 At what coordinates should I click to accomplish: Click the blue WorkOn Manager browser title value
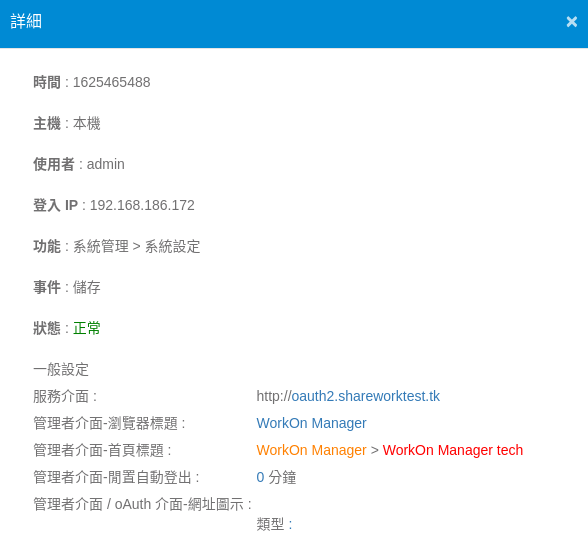click(311, 423)
